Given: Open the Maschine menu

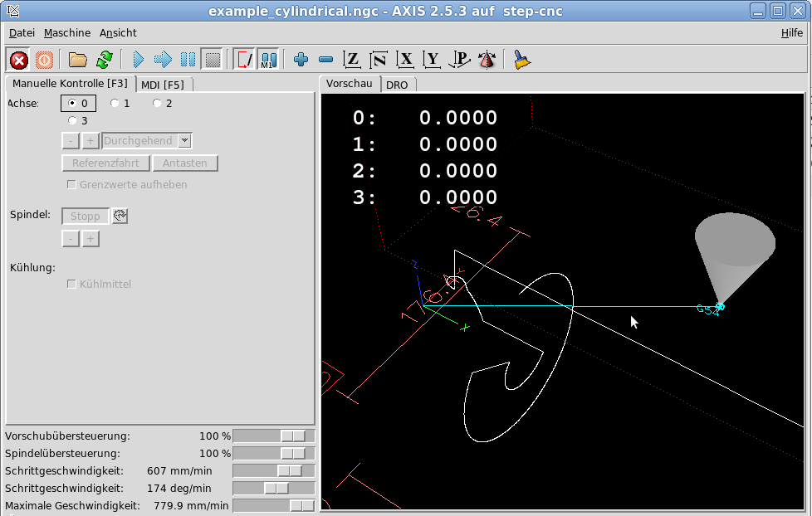Looking at the screenshot, I should pyautogui.click(x=66, y=32).
